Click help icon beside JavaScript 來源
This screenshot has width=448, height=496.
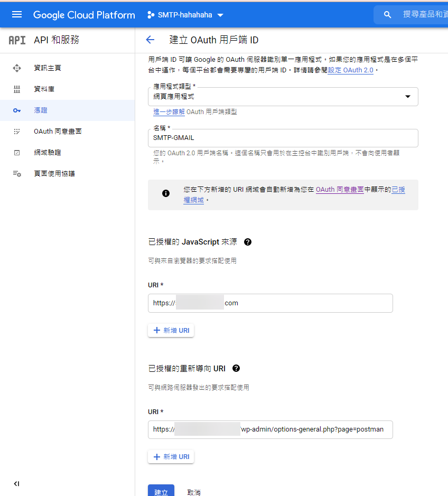tap(248, 242)
